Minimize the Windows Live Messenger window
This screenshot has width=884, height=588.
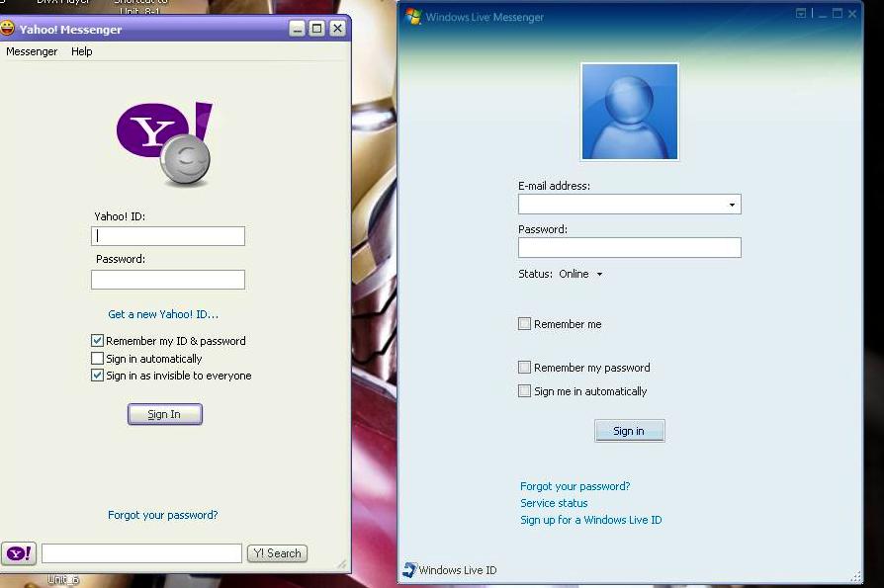coord(823,14)
